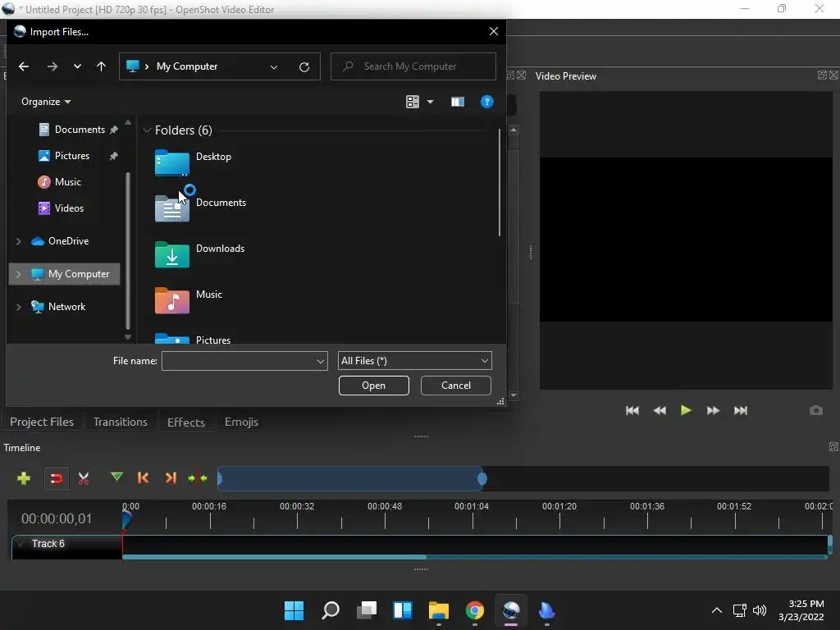
Task: Switch to the Project Files tab
Action: pos(42,422)
